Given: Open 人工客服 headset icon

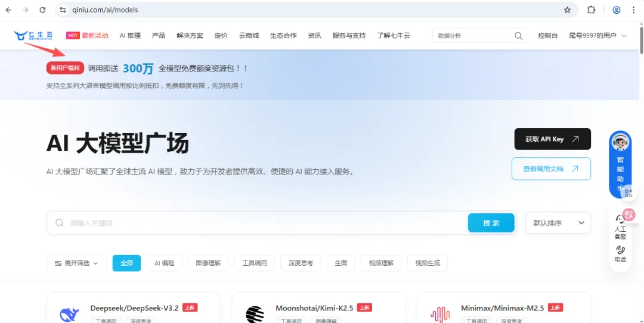Looking at the screenshot, I should coord(620,219).
